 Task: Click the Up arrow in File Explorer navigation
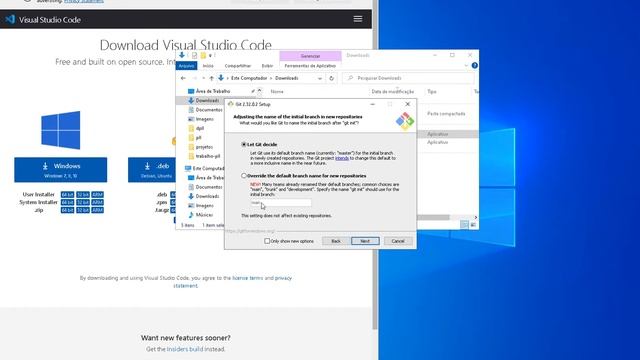211,78
